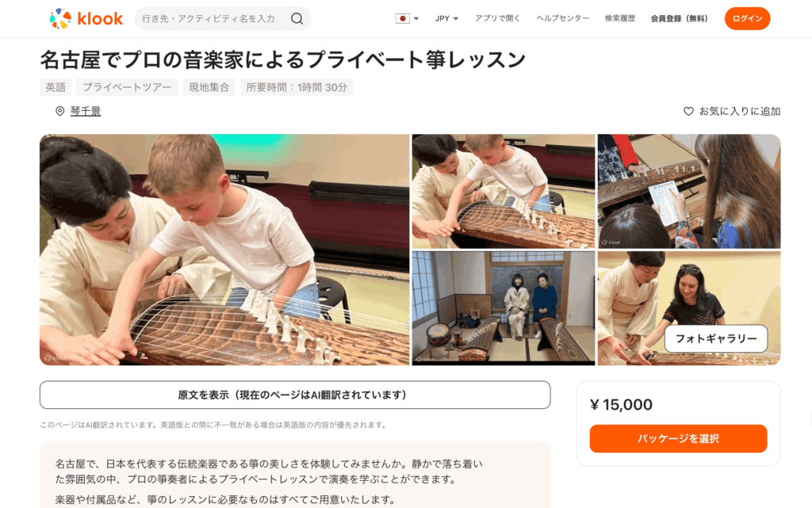Click the location pin icon
812x508 pixels.
tap(60, 111)
